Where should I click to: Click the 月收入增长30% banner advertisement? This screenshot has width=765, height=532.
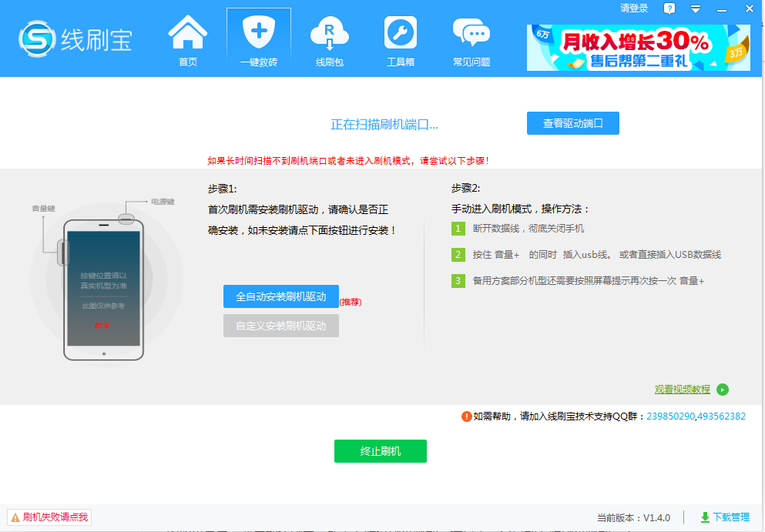[638, 46]
